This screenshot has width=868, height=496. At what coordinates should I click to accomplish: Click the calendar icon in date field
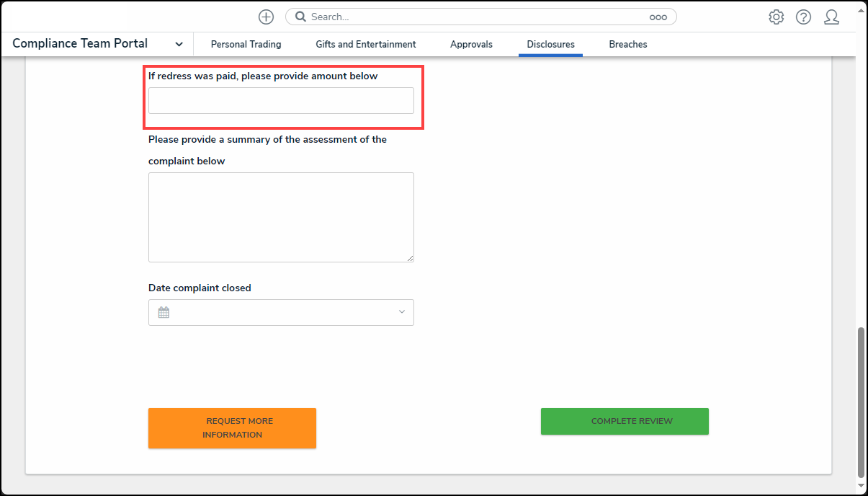coord(164,312)
